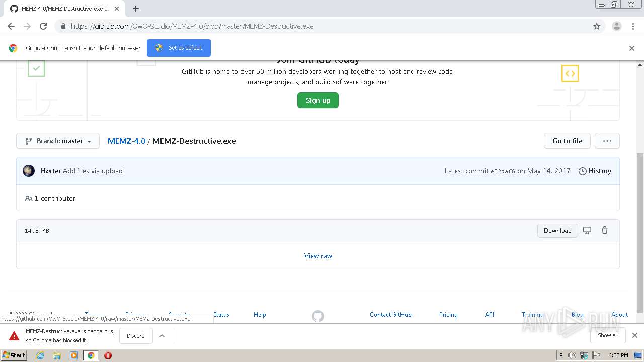Click the Horter author avatar

coord(29,171)
